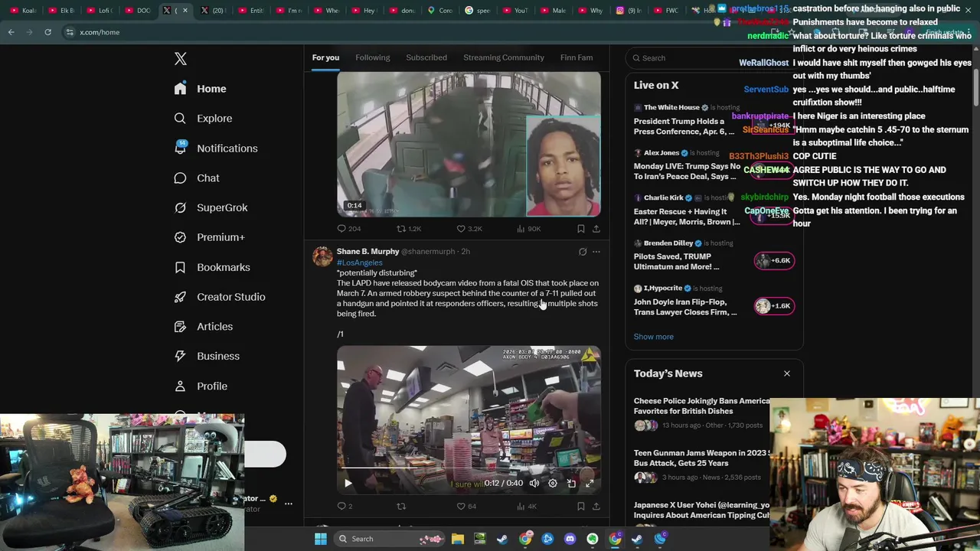The height and width of the screenshot is (551, 980).
Task: Close the active X browser tab
Action: pyautogui.click(x=185, y=10)
